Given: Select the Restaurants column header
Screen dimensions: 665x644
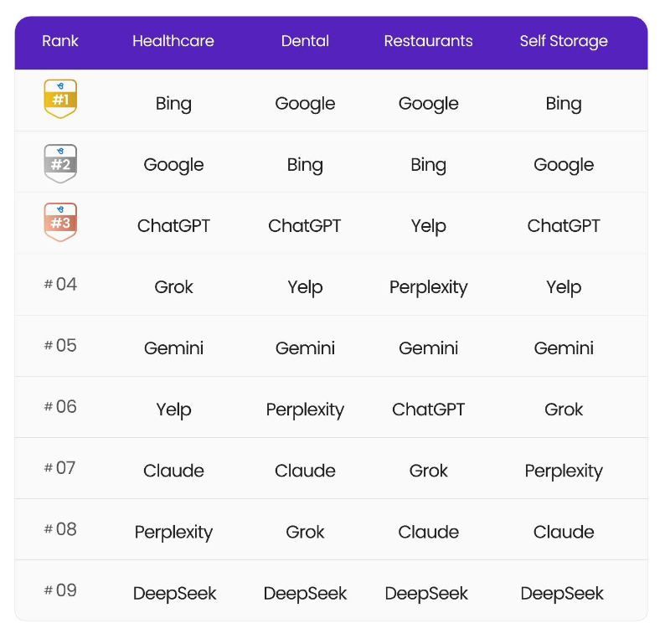Looking at the screenshot, I should (428, 41).
